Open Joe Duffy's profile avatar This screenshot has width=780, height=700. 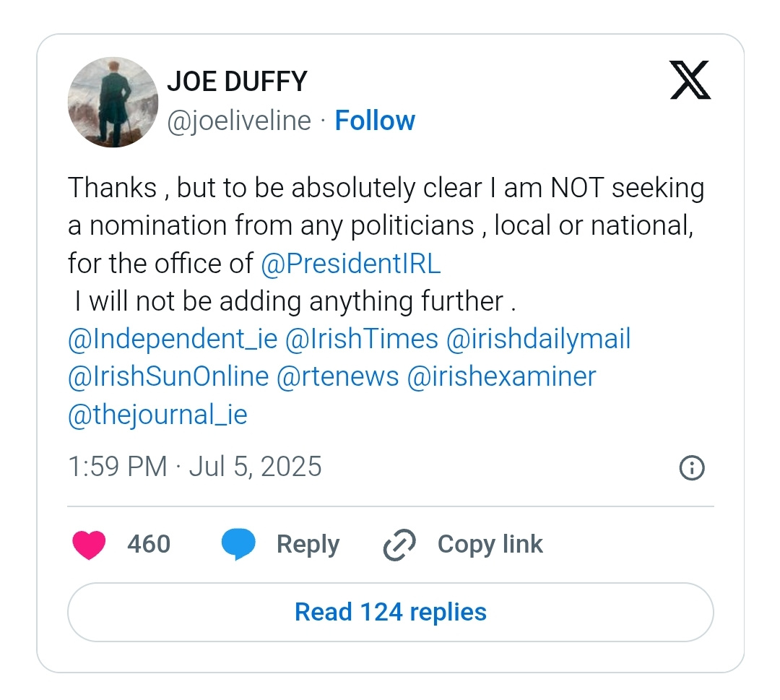click(x=113, y=102)
